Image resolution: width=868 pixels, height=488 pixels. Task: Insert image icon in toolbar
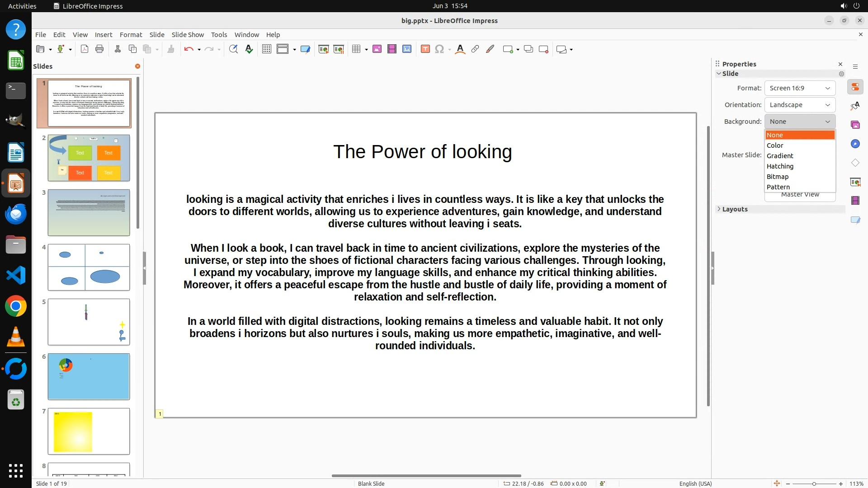point(377,49)
